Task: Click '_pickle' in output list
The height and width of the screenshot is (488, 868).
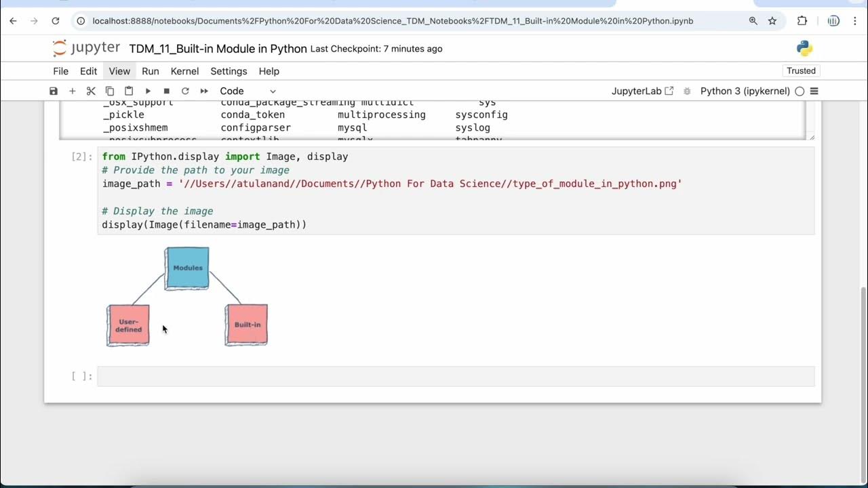Action: tap(123, 115)
